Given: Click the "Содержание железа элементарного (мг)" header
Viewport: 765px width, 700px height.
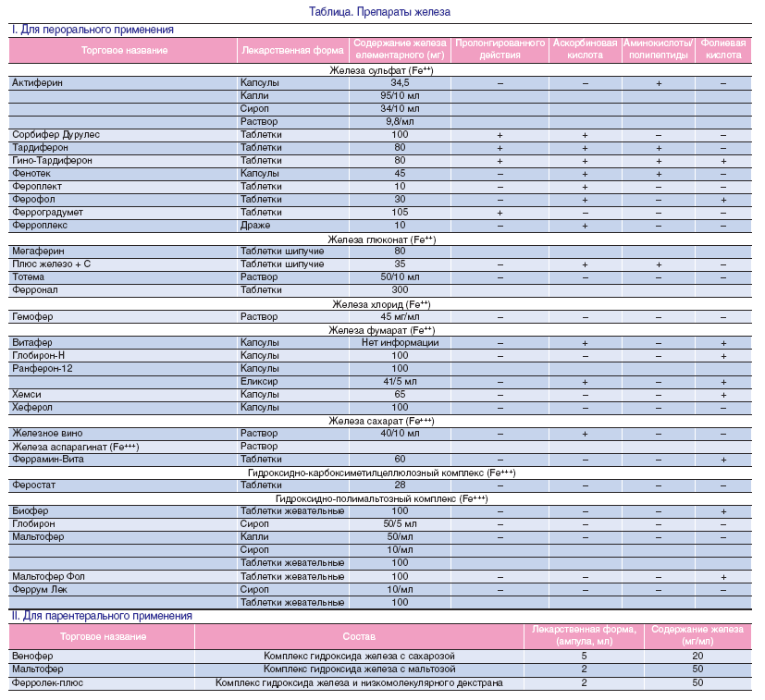Looking at the screenshot, I should [x=400, y=49].
